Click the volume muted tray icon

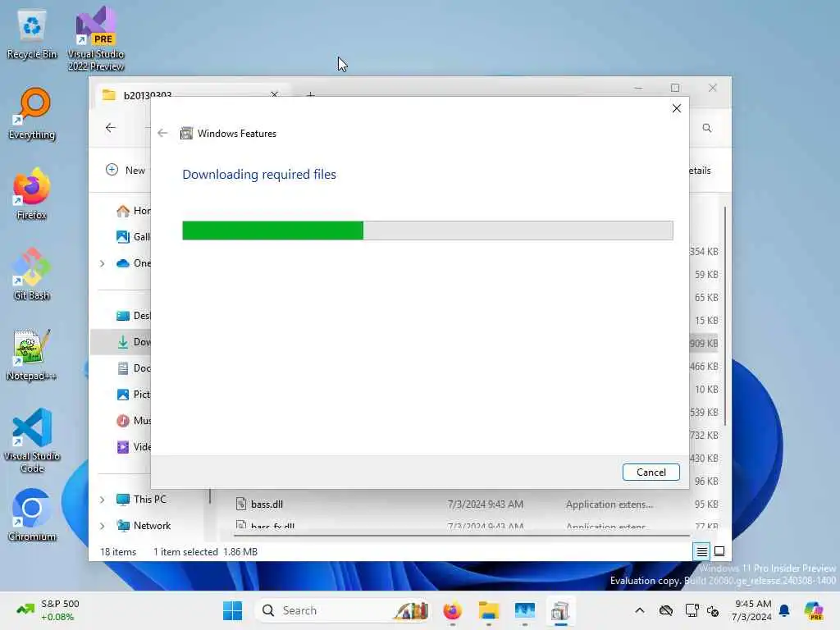(713, 610)
